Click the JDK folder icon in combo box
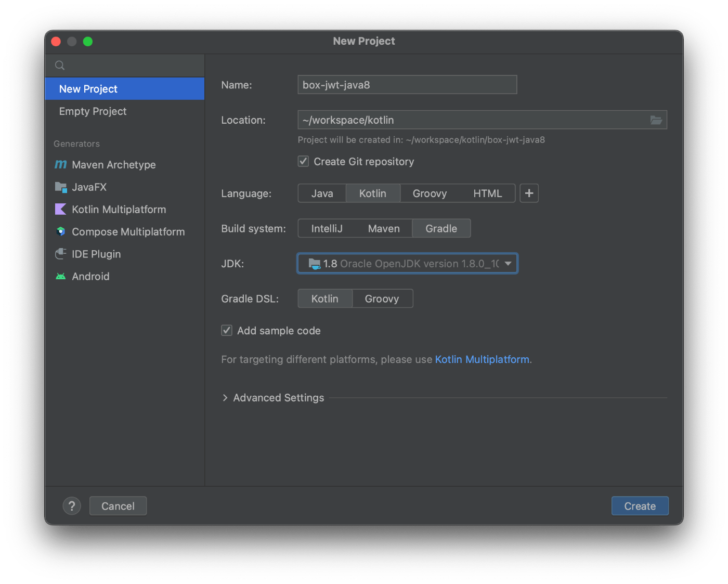This screenshot has width=728, height=584. tap(314, 264)
